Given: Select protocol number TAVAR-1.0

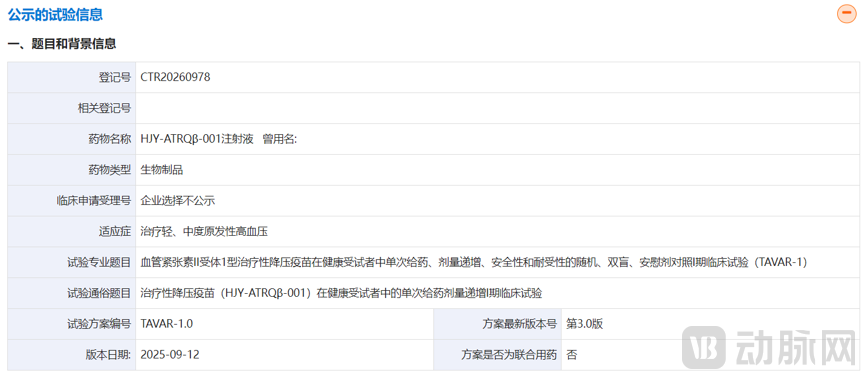Looking at the screenshot, I should (167, 324).
